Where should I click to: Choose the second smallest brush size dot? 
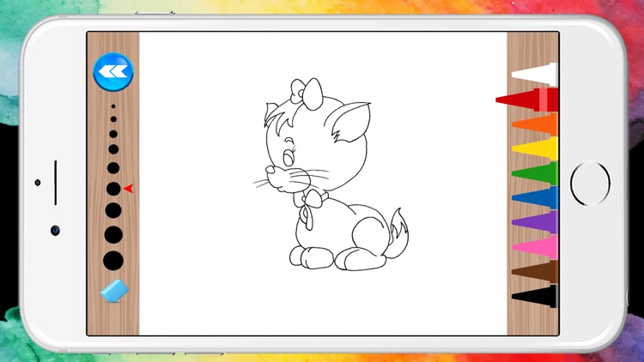113,119
